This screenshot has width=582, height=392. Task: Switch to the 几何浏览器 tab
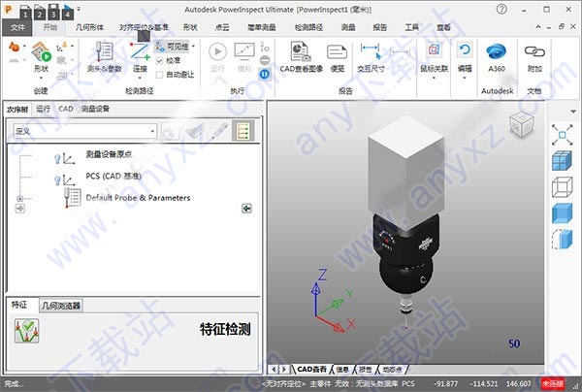tap(61, 306)
